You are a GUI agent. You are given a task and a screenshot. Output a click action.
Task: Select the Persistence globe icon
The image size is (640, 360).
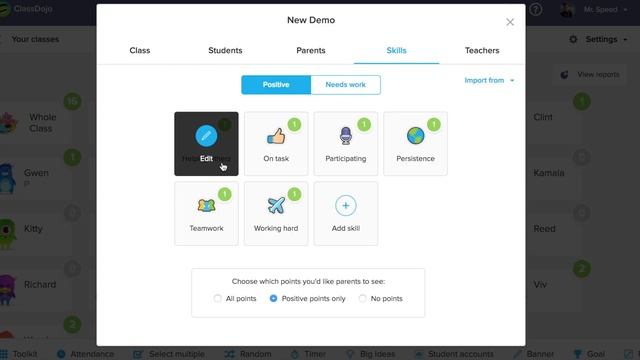pos(416,136)
